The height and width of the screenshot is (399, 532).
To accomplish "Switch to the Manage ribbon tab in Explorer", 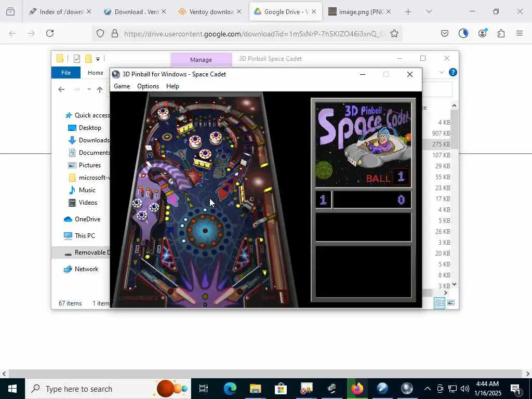I will coord(201,60).
